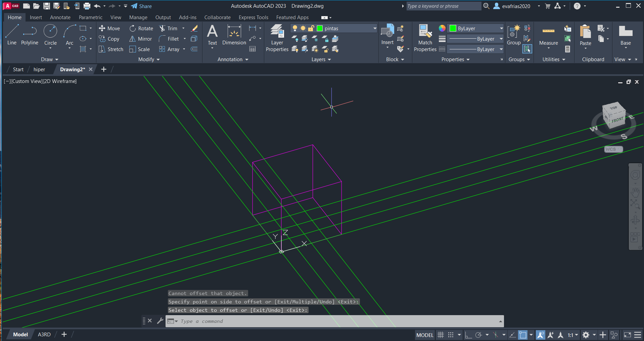Expand the ByLayer color dropdown
This screenshot has height=341, width=644.
501,29
